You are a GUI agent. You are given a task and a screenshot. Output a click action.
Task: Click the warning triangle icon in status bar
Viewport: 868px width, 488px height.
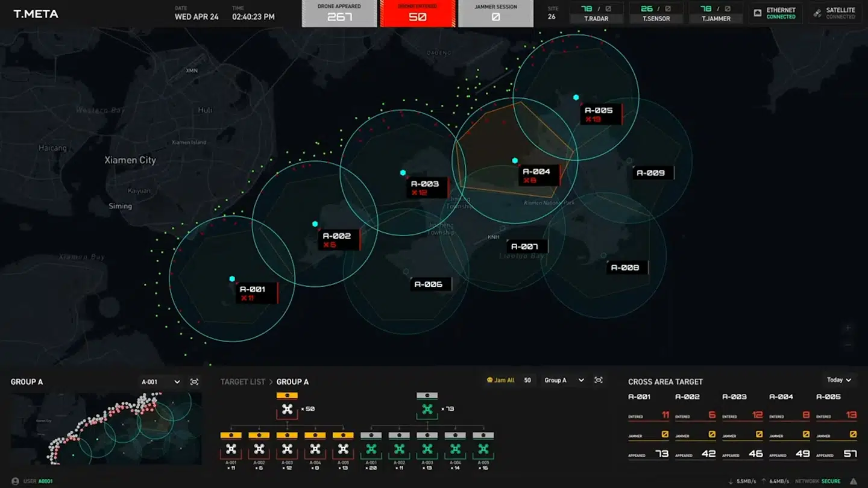click(854, 481)
